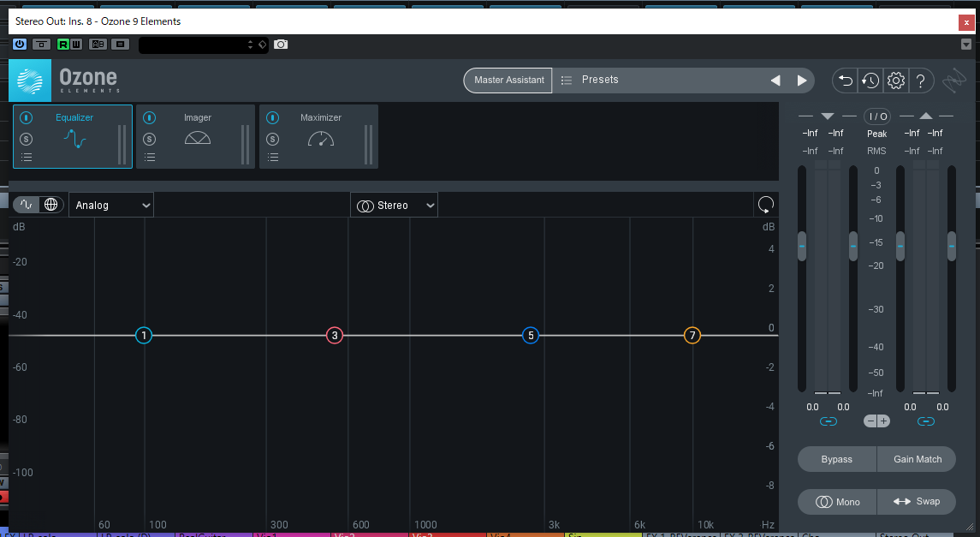The height and width of the screenshot is (537, 980).
Task: Toggle output gain link button
Action: [x=926, y=421]
